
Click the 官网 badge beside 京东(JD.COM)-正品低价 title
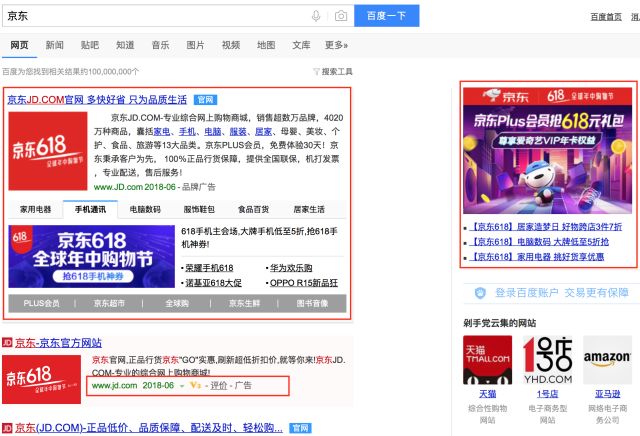(300, 428)
